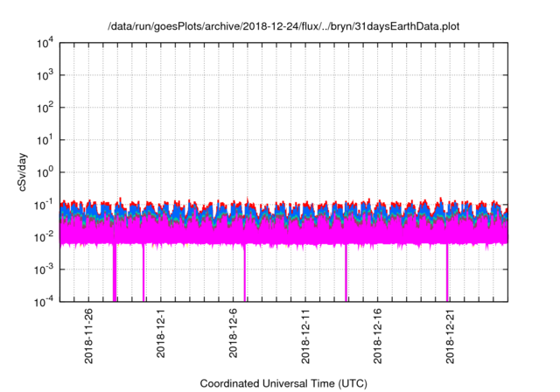This screenshot has height=392, width=560.
Task: Click the 2018-12-6 date tick label
Action: click(233, 332)
